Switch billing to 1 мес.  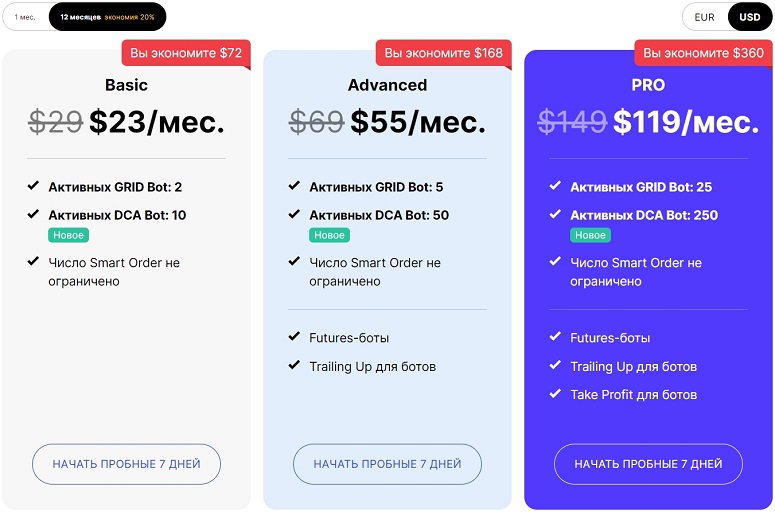tap(25, 17)
